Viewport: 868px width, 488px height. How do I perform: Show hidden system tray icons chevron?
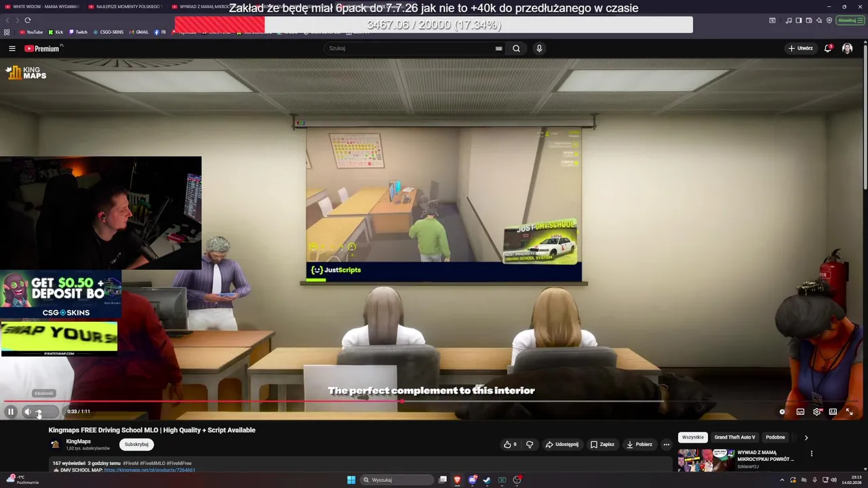click(782, 480)
